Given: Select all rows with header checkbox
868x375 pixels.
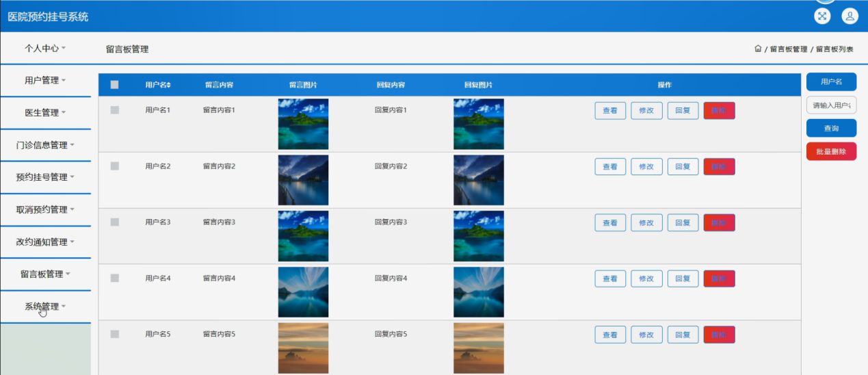Looking at the screenshot, I should click(x=114, y=85).
